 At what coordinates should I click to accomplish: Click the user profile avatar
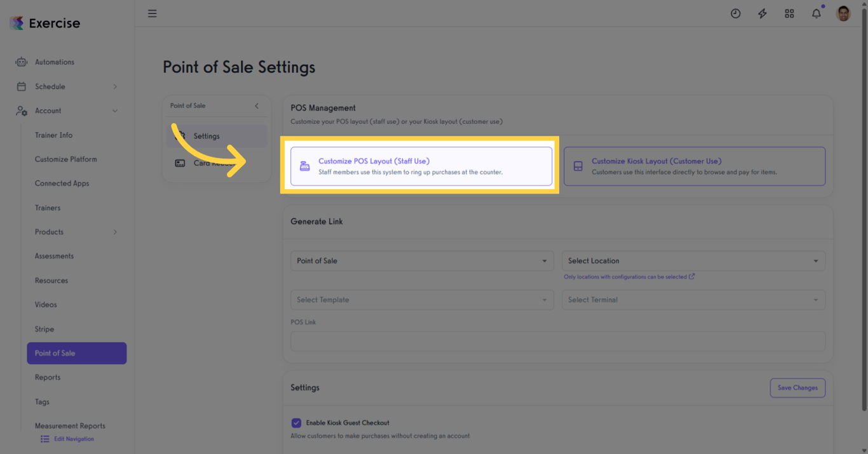coord(843,13)
